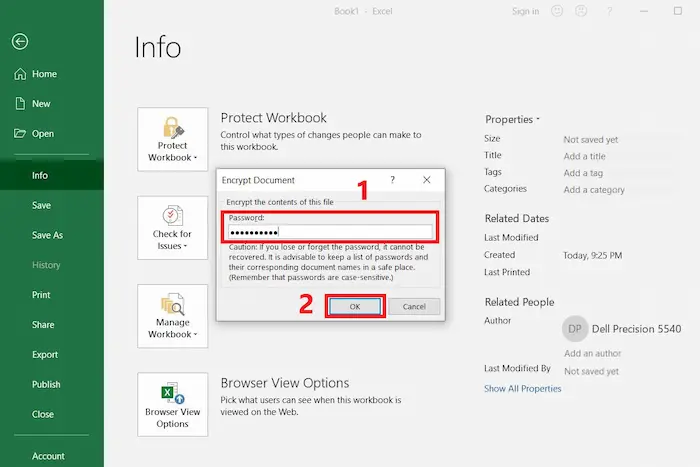Click the title bar help question mark

pyautogui.click(x=609, y=11)
